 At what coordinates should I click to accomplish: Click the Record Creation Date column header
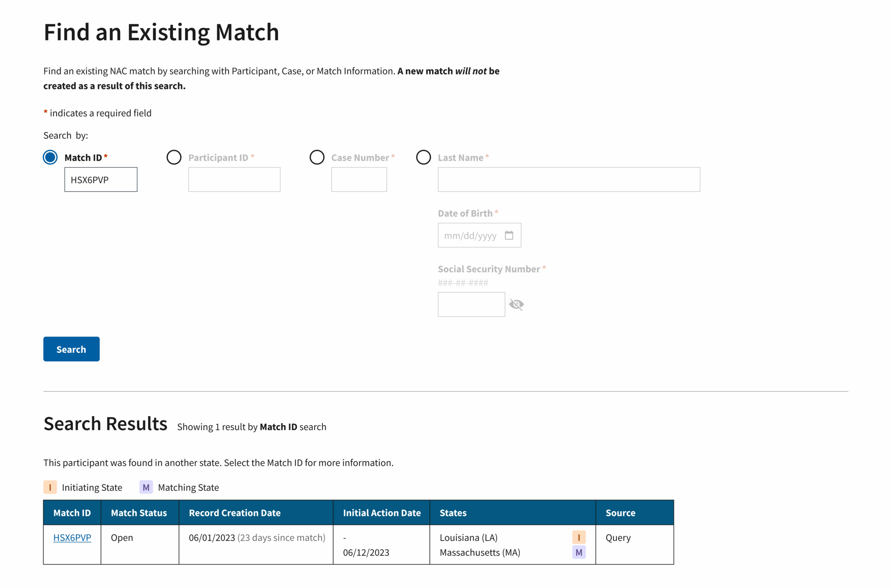point(235,513)
